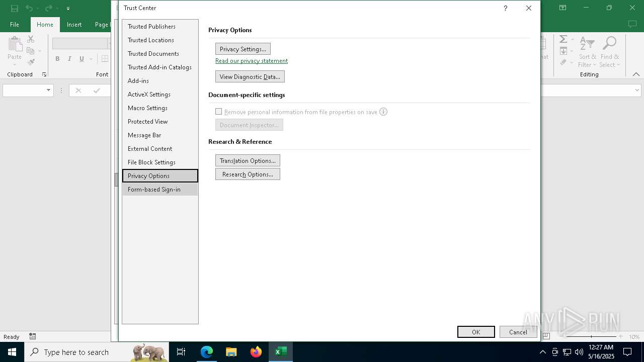Expand the formula bar with its chevron

pyautogui.click(x=637, y=90)
